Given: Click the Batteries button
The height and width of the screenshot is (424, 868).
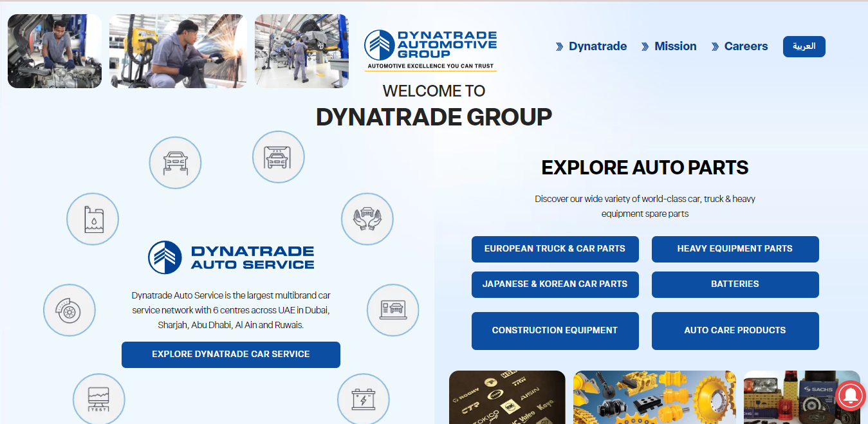Looking at the screenshot, I should [x=735, y=284].
